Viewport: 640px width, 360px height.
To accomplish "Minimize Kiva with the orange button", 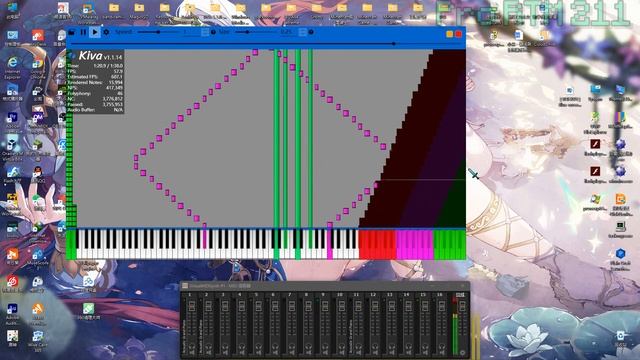I will (449, 34).
